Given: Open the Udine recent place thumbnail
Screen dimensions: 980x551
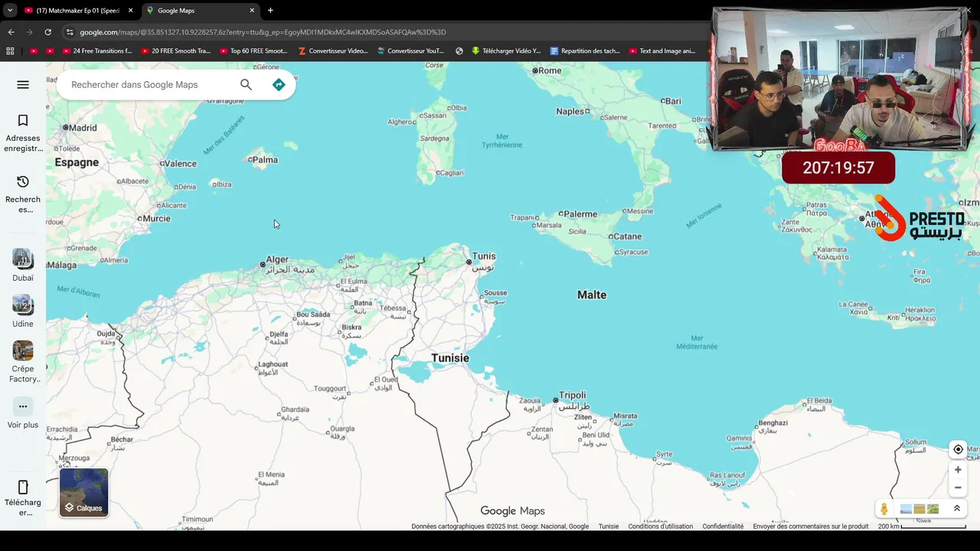Looking at the screenshot, I should coord(23,305).
